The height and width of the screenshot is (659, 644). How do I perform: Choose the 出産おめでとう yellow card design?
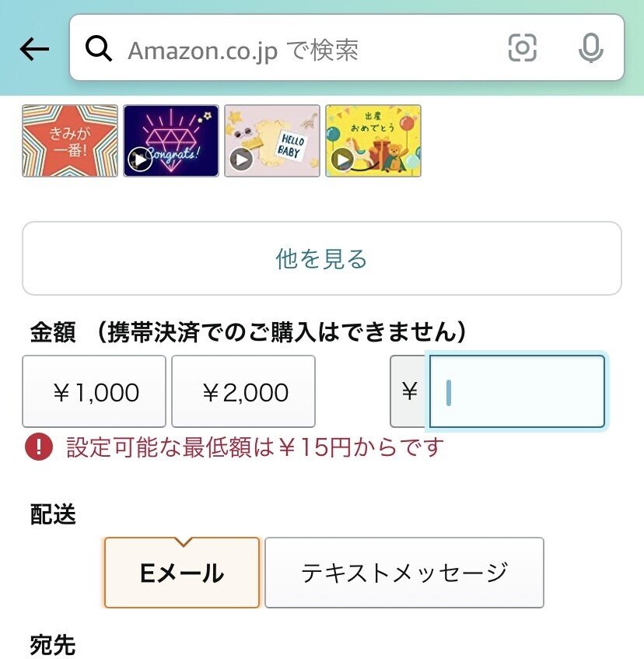pos(373,141)
